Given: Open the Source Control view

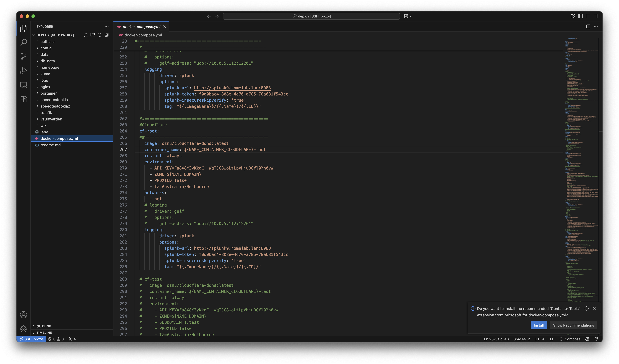Looking at the screenshot, I should point(23,57).
